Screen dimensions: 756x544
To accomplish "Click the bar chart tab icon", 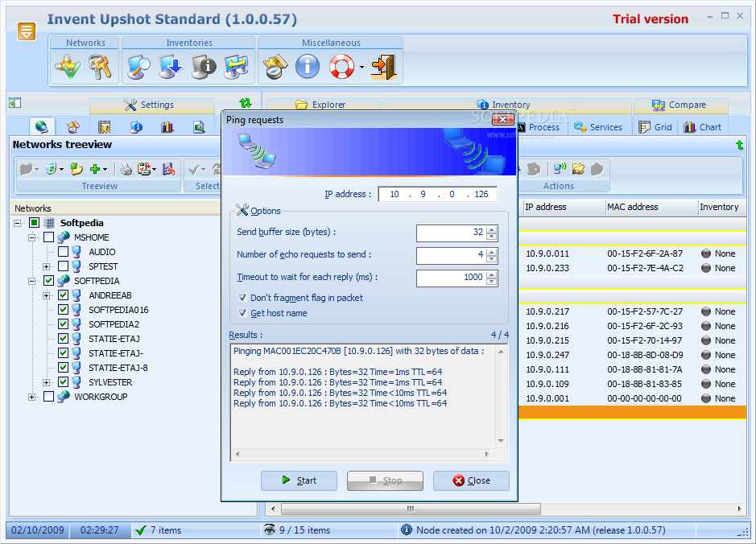I will 167,127.
